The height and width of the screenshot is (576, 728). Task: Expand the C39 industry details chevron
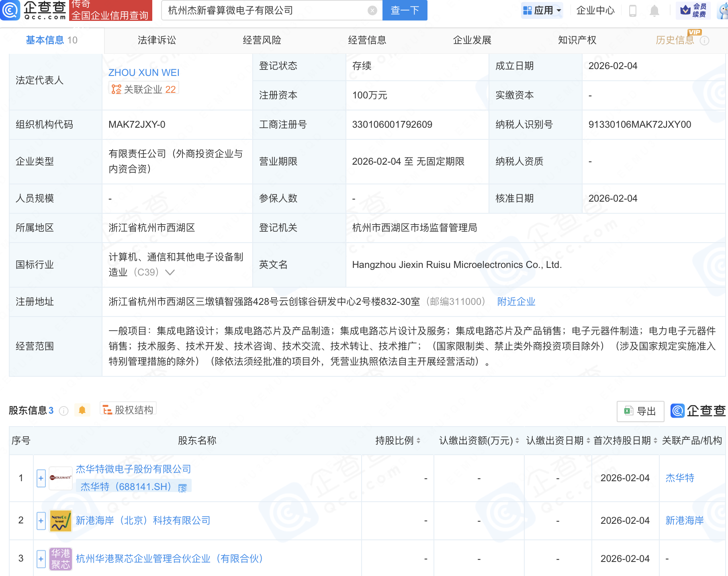click(170, 272)
